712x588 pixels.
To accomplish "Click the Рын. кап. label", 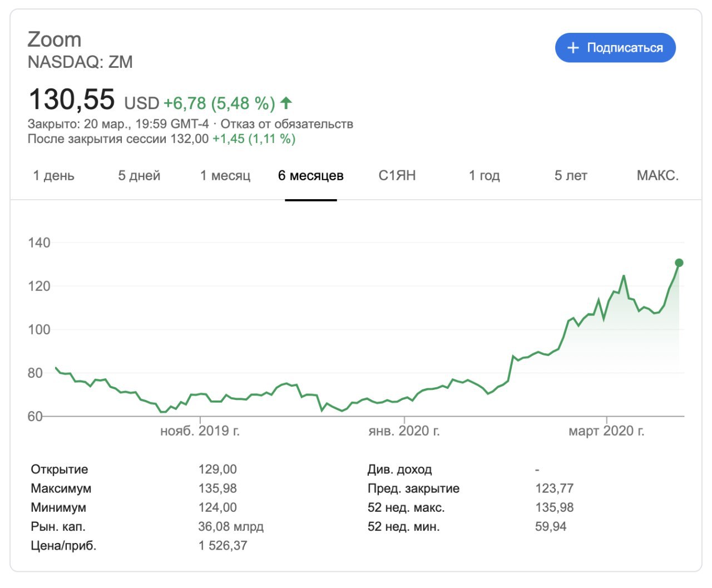I will click(x=58, y=526).
